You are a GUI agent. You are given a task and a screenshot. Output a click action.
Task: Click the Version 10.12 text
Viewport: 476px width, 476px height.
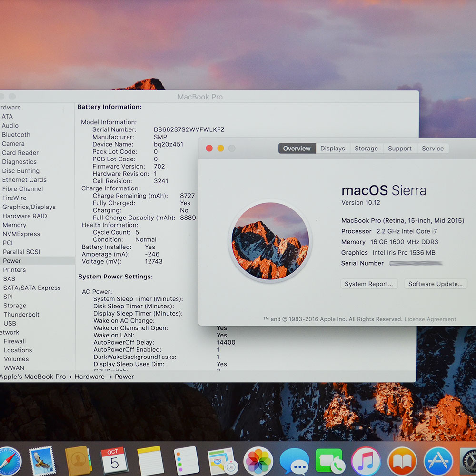[x=361, y=202]
